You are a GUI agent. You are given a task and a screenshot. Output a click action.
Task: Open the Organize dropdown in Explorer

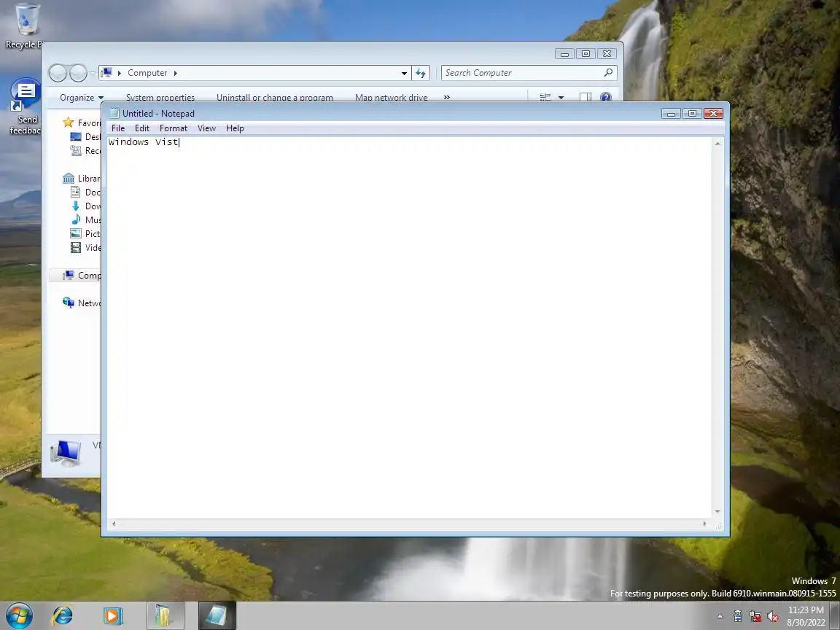click(x=82, y=97)
